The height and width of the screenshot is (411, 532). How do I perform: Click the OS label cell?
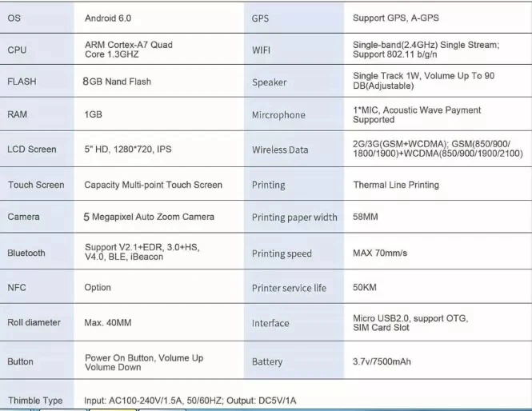click(14, 18)
